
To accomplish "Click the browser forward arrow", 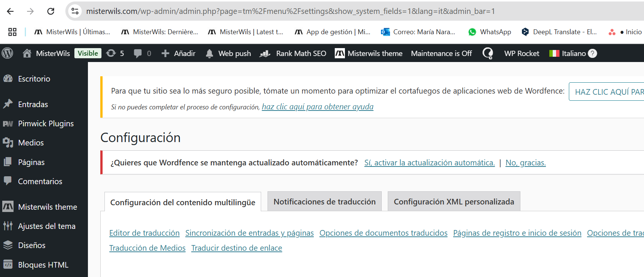I will [30, 11].
